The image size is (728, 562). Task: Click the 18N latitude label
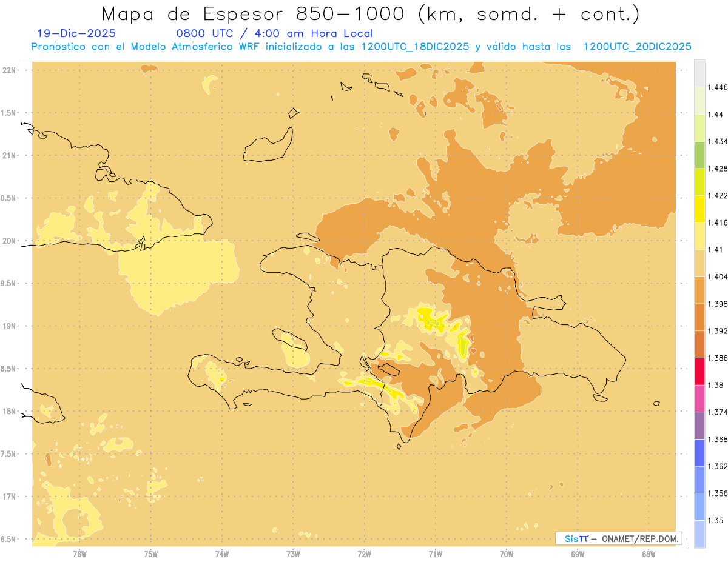pos(10,411)
